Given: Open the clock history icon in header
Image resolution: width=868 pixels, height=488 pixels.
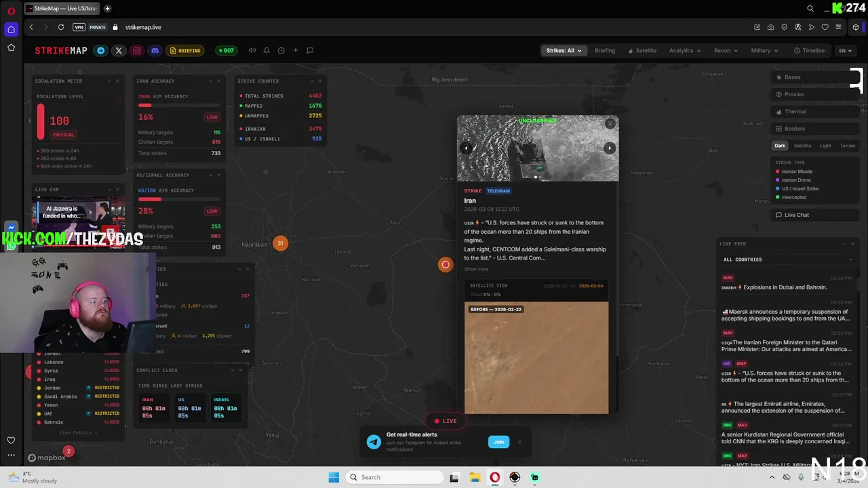Looking at the screenshot, I should click(281, 50).
